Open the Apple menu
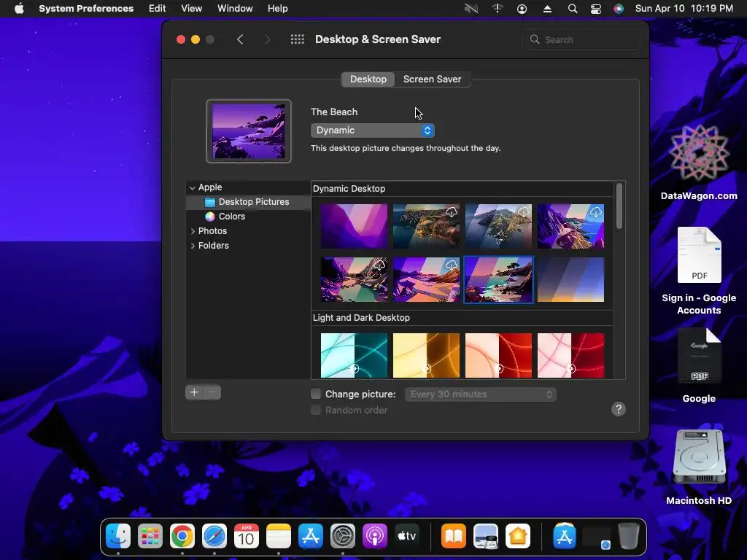The height and width of the screenshot is (560, 747). [x=19, y=9]
